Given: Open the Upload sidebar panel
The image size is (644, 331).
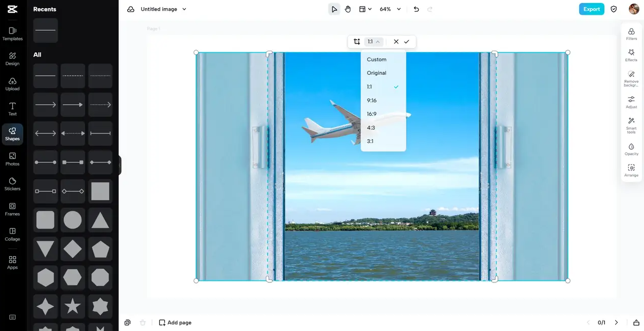Looking at the screenshot, I should pos(13,84).
